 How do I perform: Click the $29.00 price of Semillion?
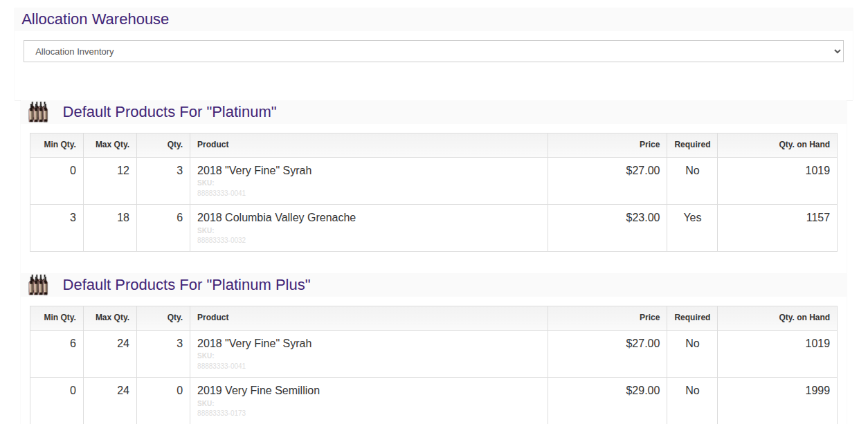[x=643, y=391]
